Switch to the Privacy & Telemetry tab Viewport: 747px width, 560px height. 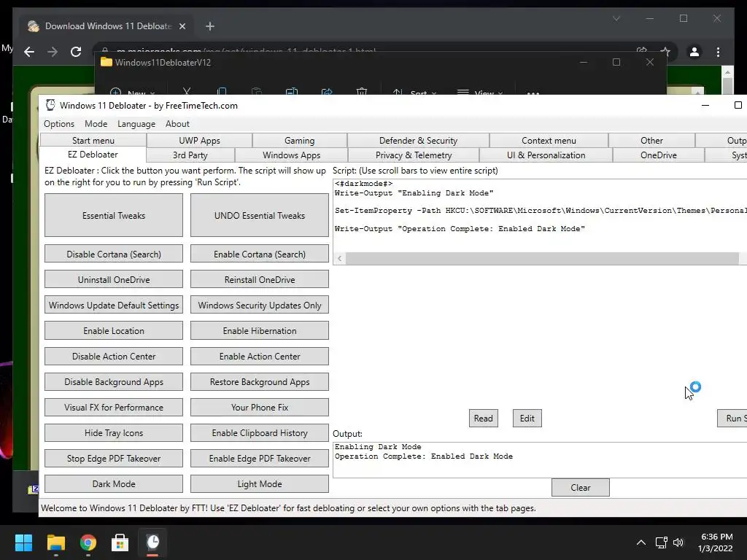pos(414,155)
